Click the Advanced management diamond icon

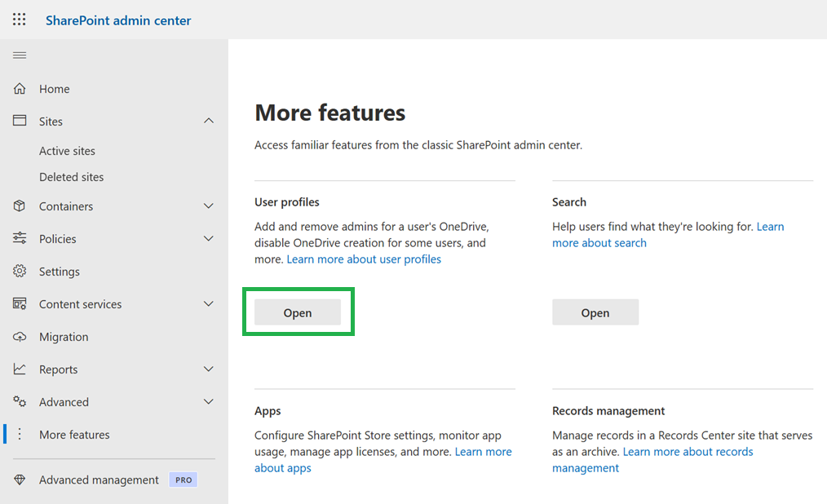[x=20, y=480]
